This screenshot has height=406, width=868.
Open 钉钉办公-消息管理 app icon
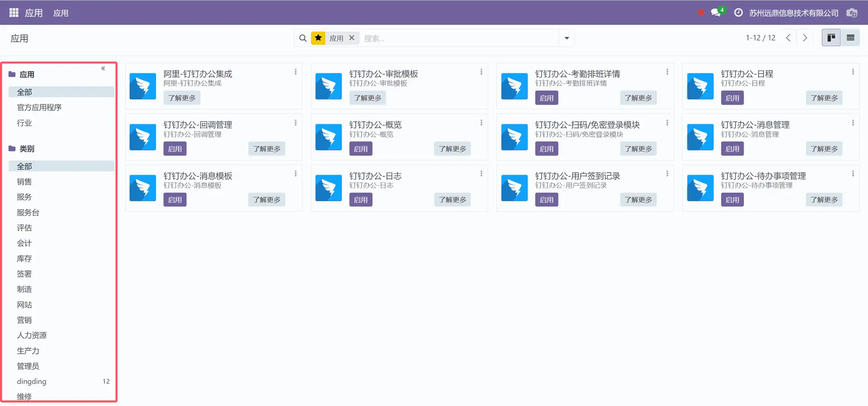tap(700, 137)
